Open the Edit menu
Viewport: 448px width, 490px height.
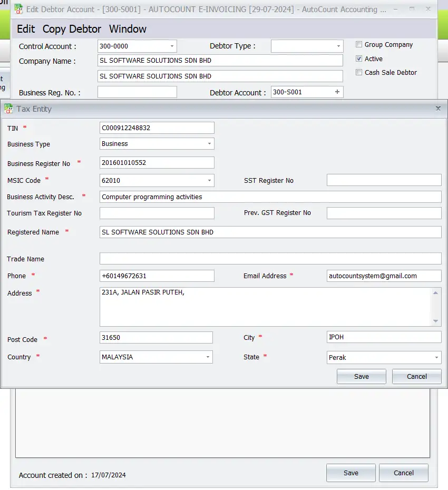click(25, 29)
